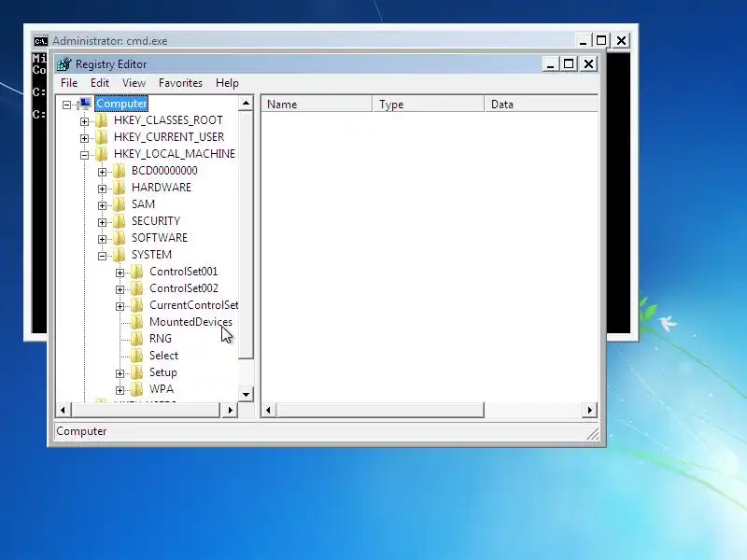
Task: Select the CurrentControlSet key label
Action: (x=193, y=305)
